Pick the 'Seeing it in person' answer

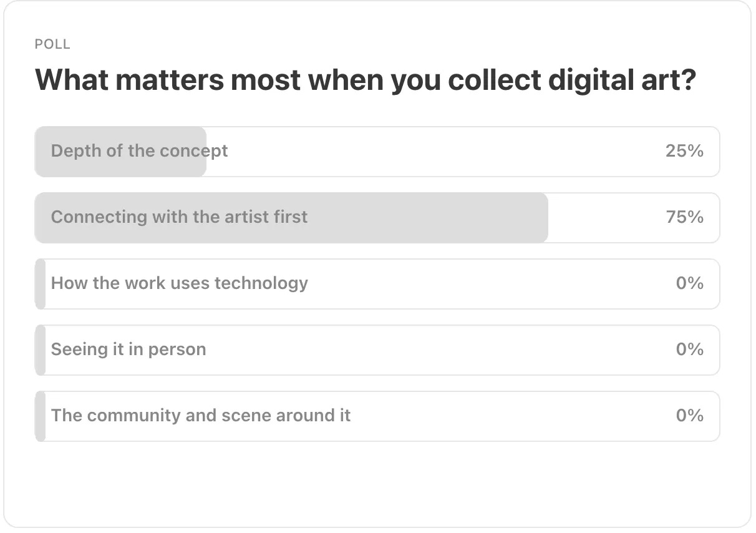[377, 350]
